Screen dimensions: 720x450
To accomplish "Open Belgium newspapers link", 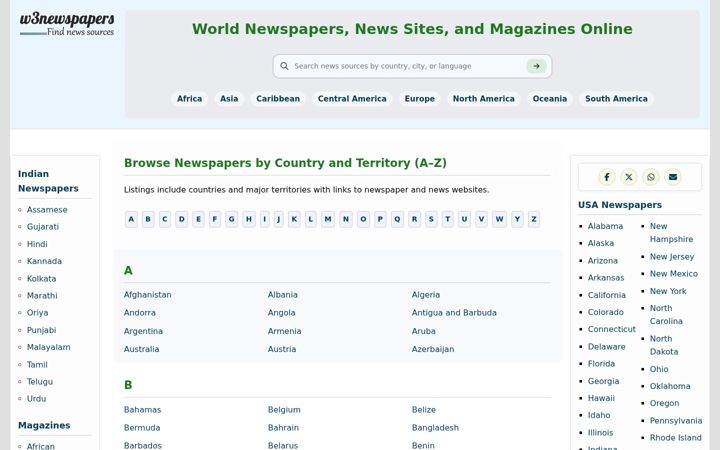I will coord(284,410).
